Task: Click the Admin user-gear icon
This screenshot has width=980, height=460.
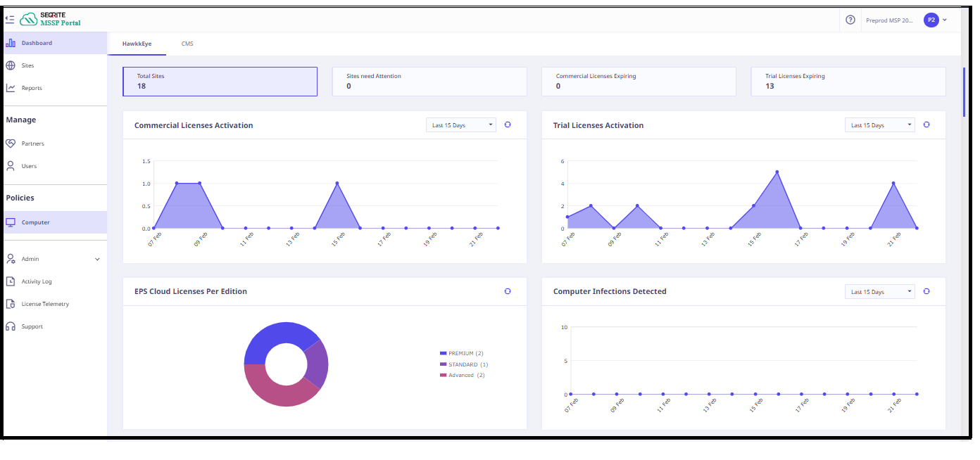Action: [x=11, y=259]
